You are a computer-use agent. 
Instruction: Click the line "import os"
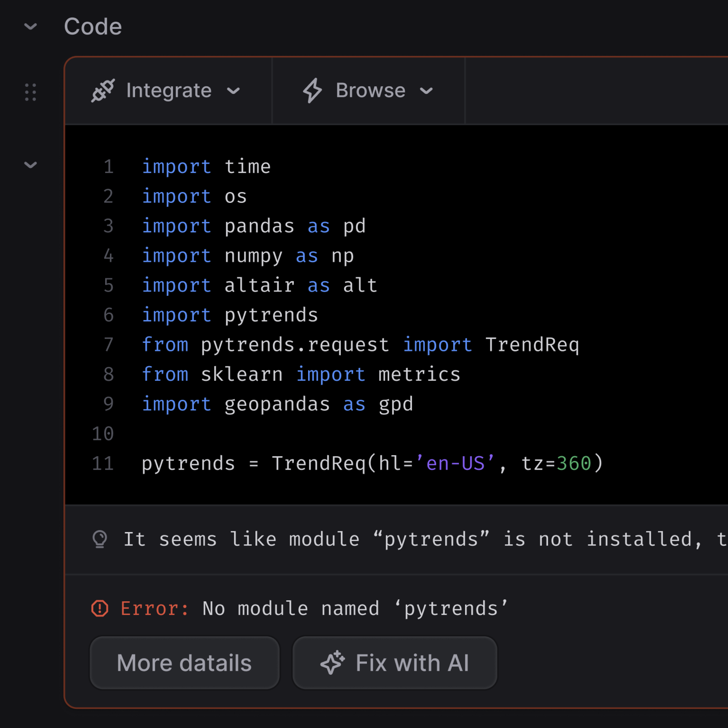coord(194,196)
